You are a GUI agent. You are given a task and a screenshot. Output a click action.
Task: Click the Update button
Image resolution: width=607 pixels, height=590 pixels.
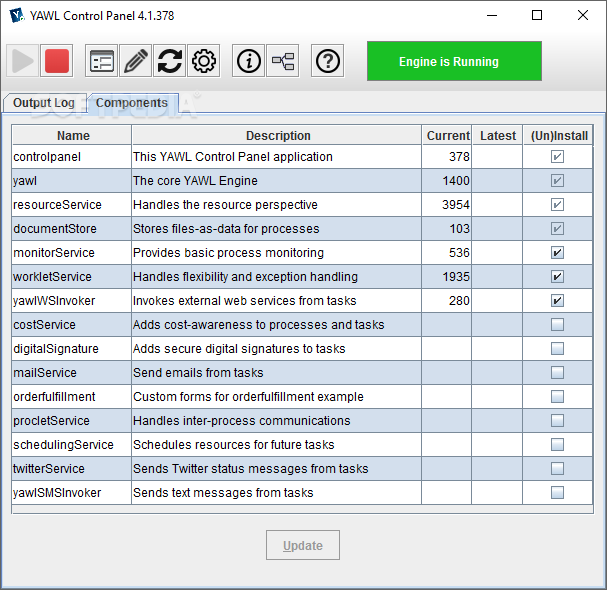(x=303, y=545)
